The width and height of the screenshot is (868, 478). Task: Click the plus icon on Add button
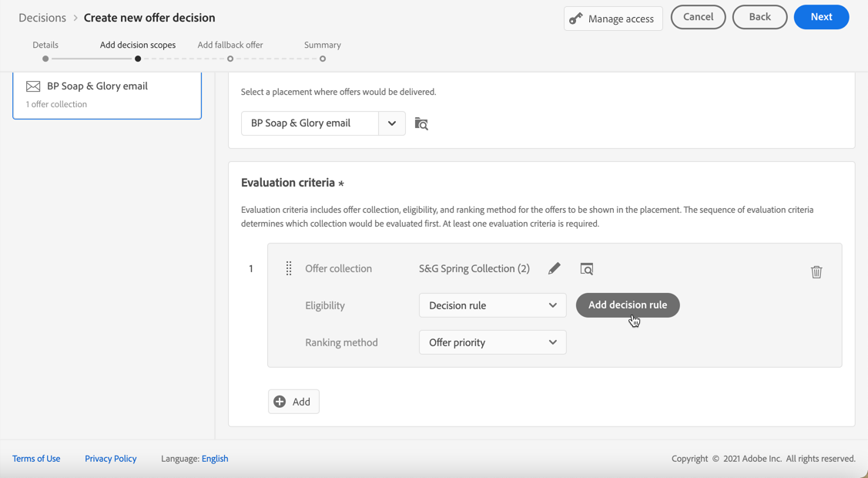tap(280, 402)
